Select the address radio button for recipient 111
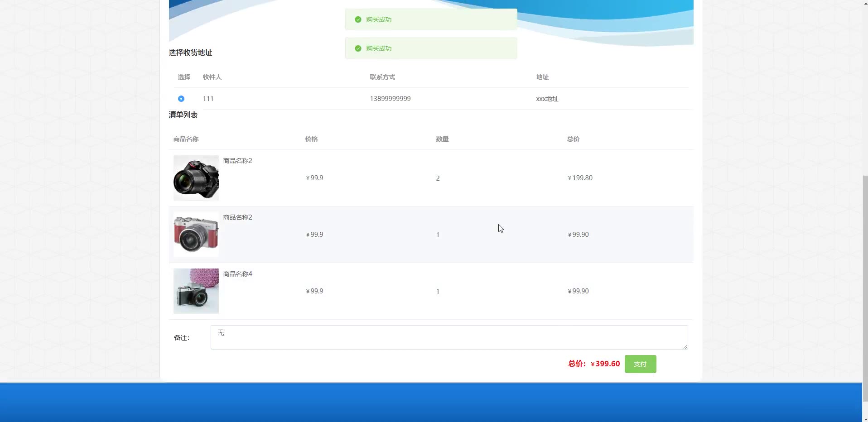 181,99
